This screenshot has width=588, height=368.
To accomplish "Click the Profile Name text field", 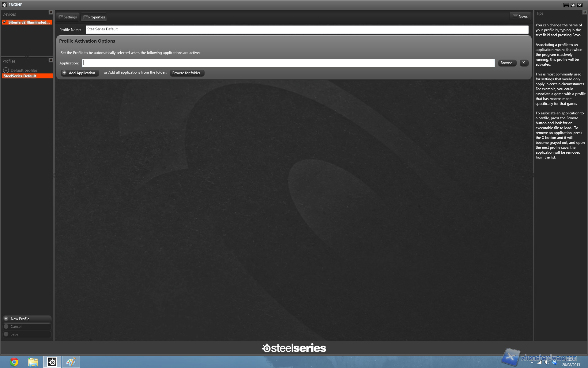I will coord(306,29).
